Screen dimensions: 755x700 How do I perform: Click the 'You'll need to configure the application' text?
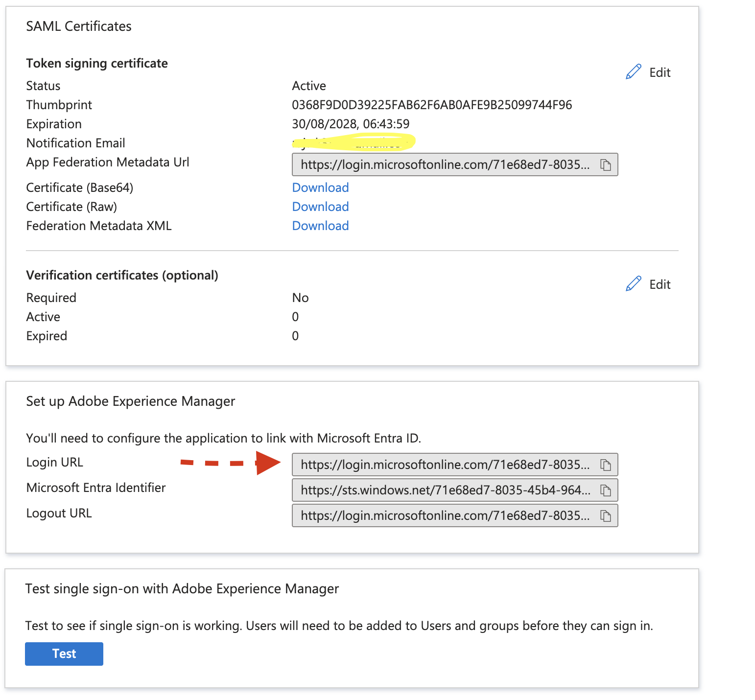pos(224,438)
